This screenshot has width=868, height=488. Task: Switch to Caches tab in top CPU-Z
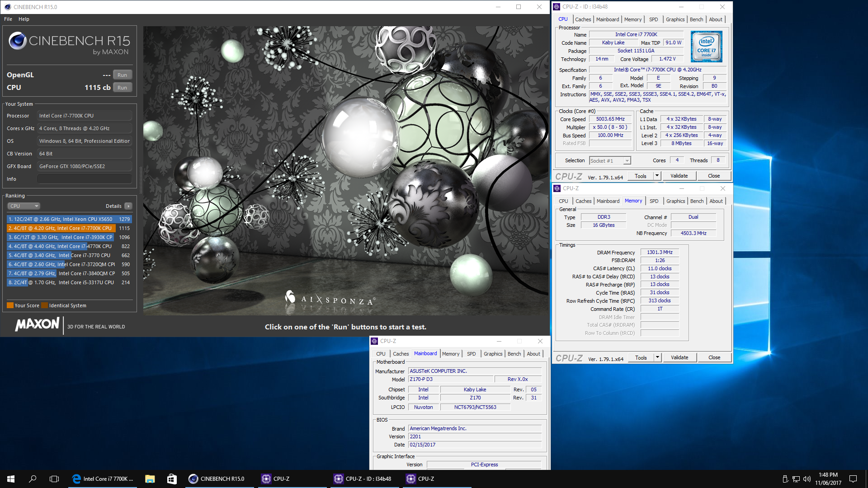pyautogui.click(x=583, y=19)
